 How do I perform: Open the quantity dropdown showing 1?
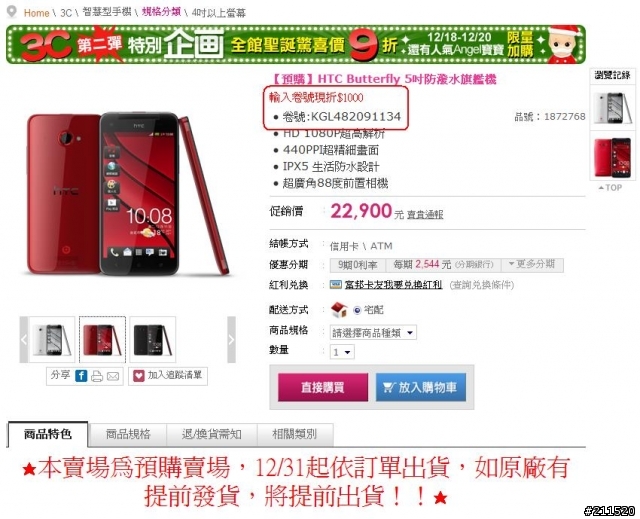(342, 352)
